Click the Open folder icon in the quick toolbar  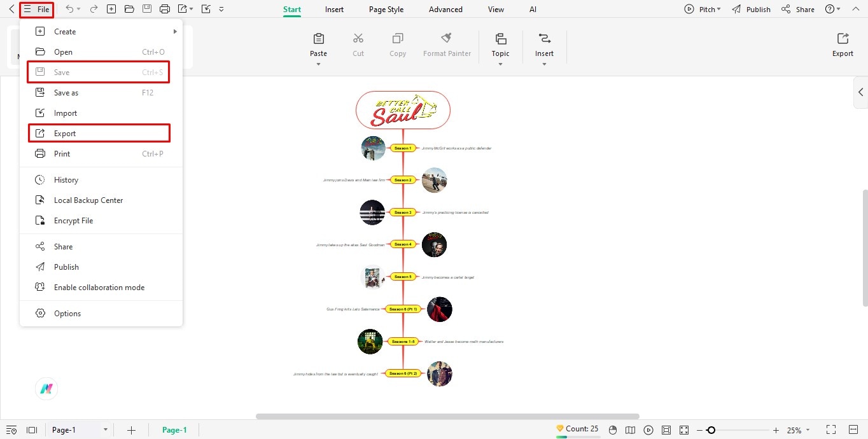click(x=129, y=9)
